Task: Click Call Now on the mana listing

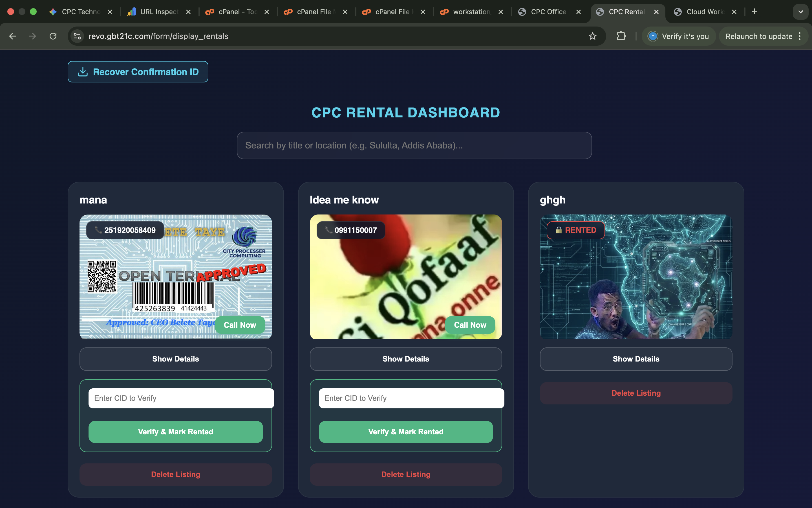Action: click(240, 325)
